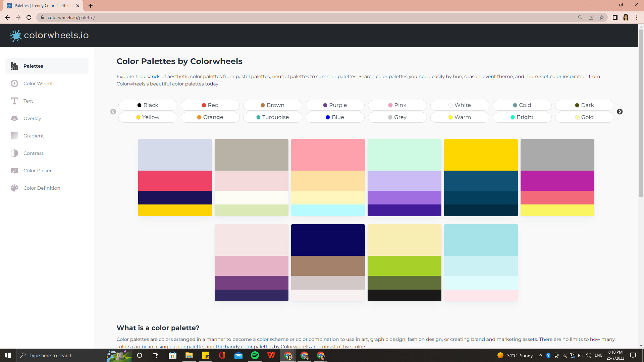This screenshot has width=644, height=362.
Task: Open a new browser tab
Action: pos(91,6)
